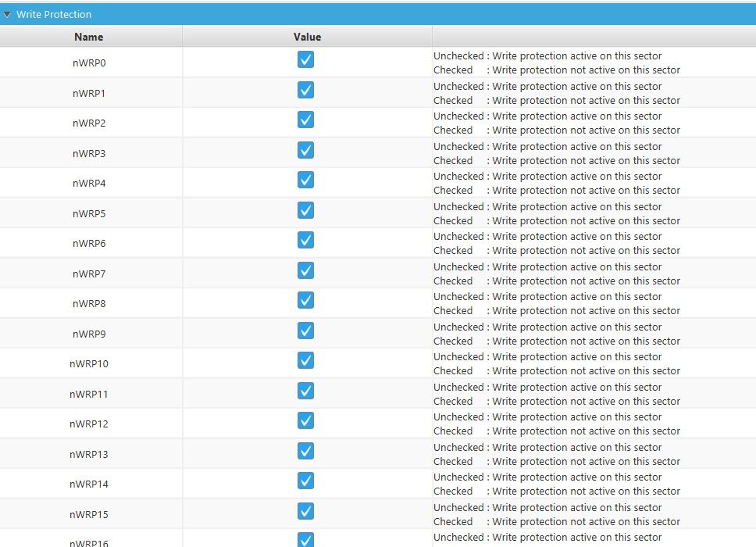Toggle the nWRP5 checkbox
This screenshot has height=547, width=756.
305,210
